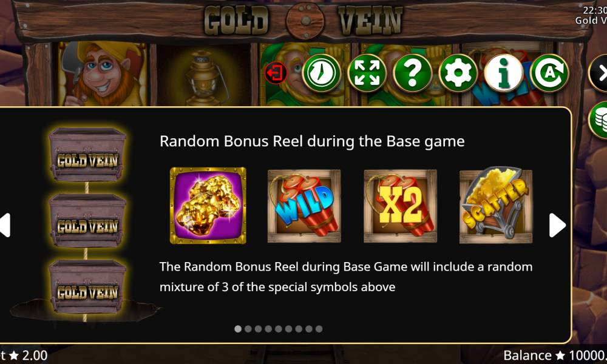Click the Wild dynamite symbol
607x364 pixels.
coord(304,206)
